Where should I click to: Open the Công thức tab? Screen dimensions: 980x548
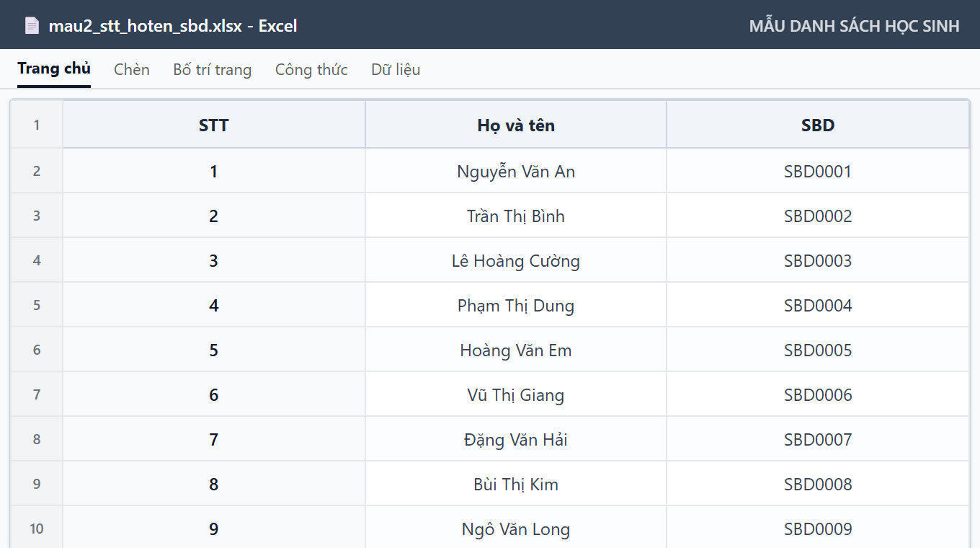pos(311,69)
